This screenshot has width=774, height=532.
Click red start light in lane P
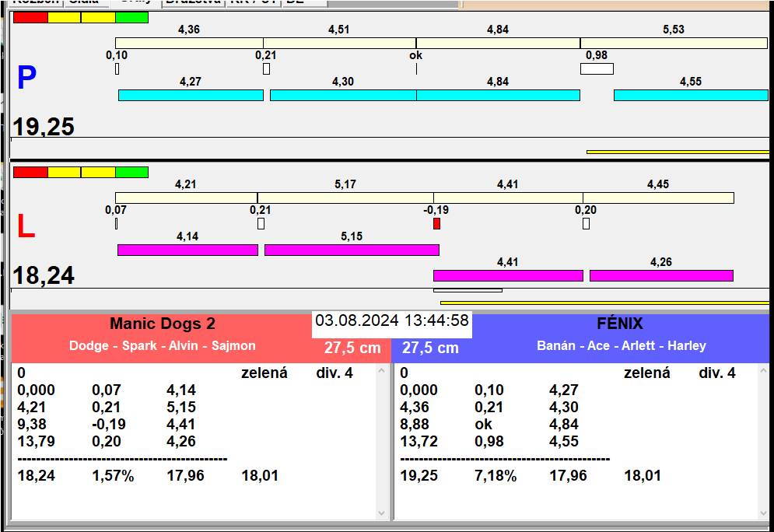tap(30, 17)
